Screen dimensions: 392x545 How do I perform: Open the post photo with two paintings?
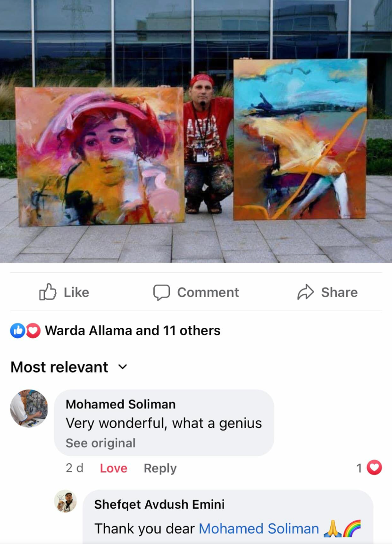(196, 131)
